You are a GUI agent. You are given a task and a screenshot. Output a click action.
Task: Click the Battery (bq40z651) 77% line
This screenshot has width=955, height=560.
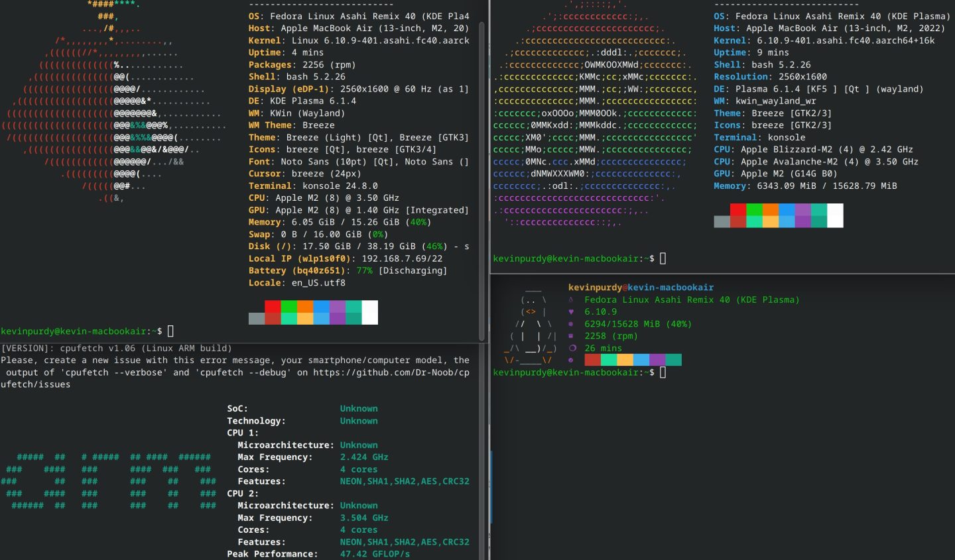tap(345, 270)
